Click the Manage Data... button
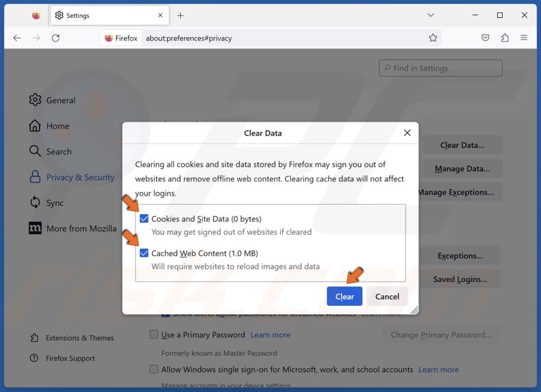 pos(462,168)
